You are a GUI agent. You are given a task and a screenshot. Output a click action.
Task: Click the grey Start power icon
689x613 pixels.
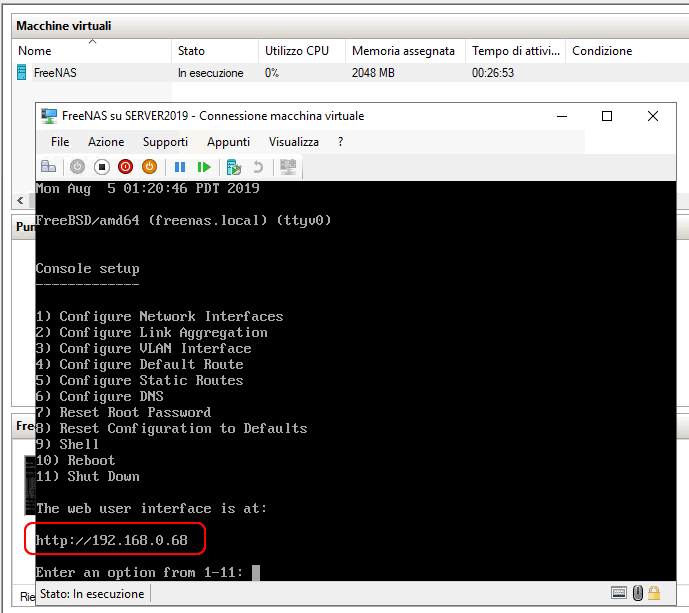tap(77, 167)
